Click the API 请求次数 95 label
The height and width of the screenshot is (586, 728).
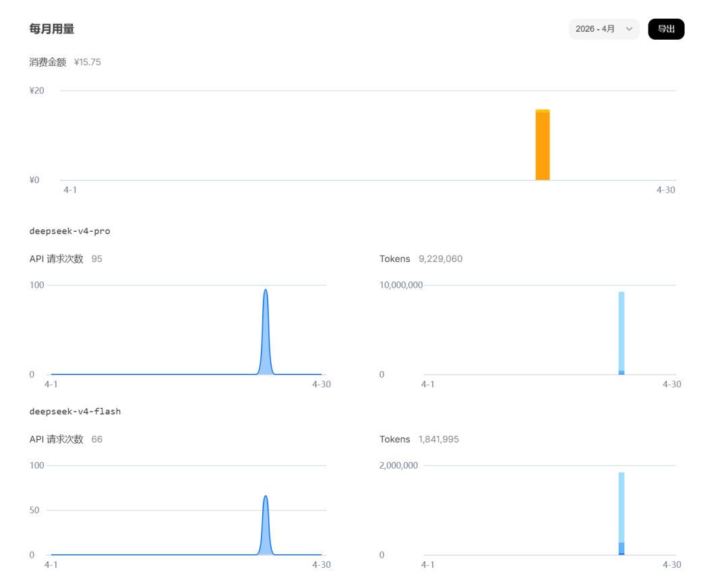tap(65, 259)
